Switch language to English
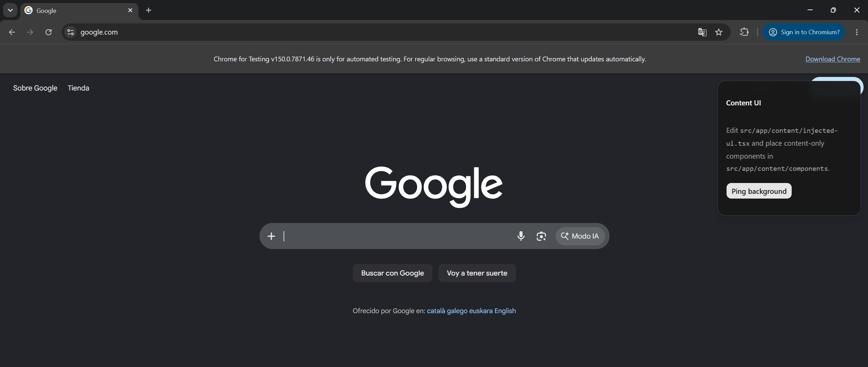868x367 pixels. point(505,311)
